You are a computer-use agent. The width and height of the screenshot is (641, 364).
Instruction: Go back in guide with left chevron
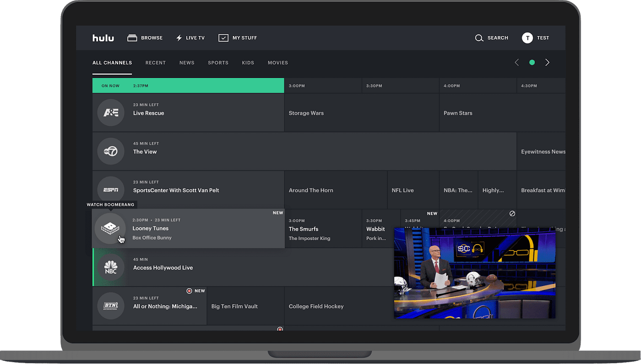[x=517, y=63]
